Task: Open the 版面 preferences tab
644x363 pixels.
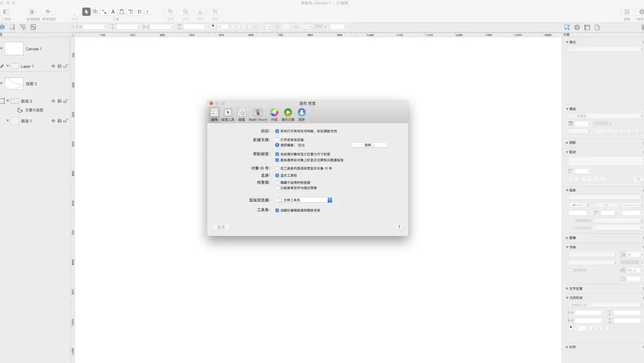Action: (242, 115)
